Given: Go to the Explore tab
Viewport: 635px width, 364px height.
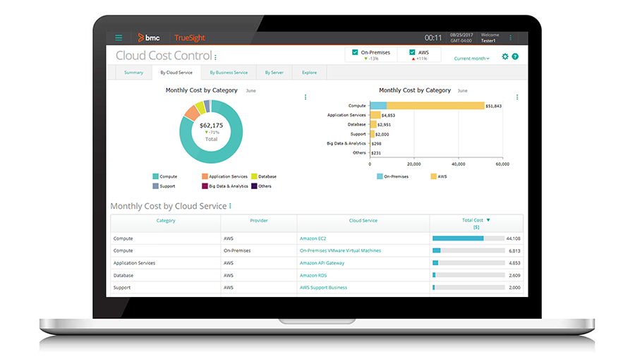Looking at the screenshot, I should 310,73.
